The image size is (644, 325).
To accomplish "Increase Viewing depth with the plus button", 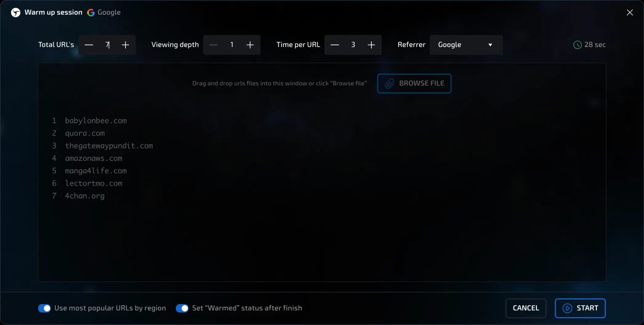I will tap(250, 45).
